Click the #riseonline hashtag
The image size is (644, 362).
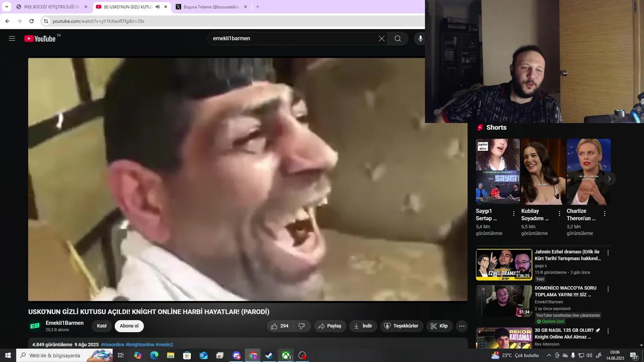click(x=113, y=345)
